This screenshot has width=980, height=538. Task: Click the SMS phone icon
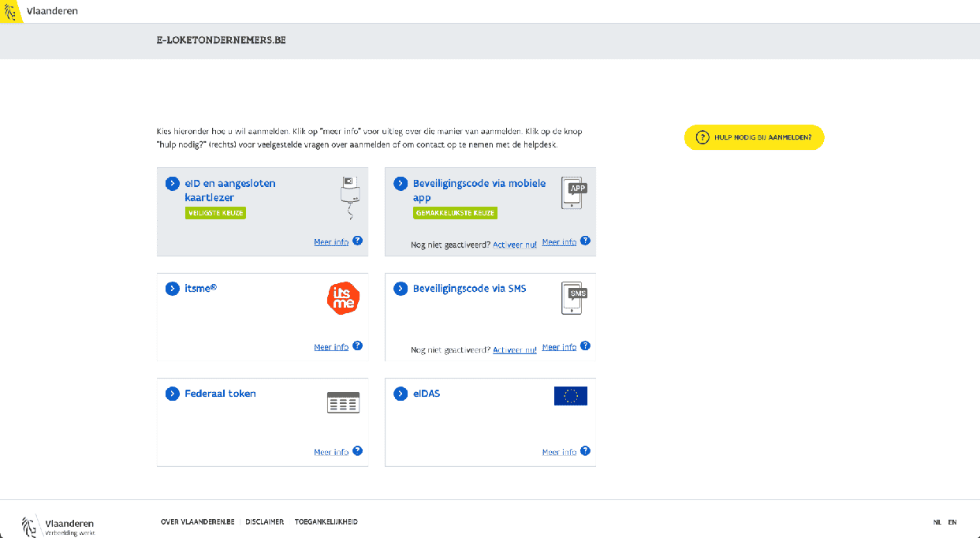pos(574,297)
